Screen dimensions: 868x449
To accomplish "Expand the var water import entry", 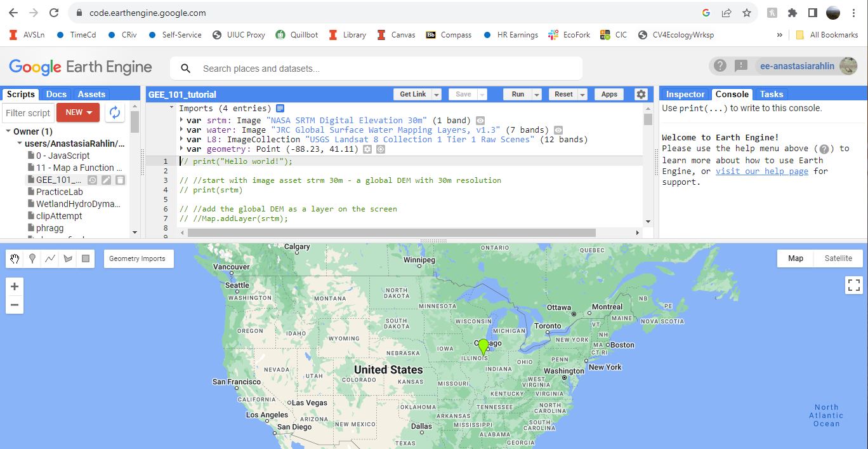I will [181, 130].
